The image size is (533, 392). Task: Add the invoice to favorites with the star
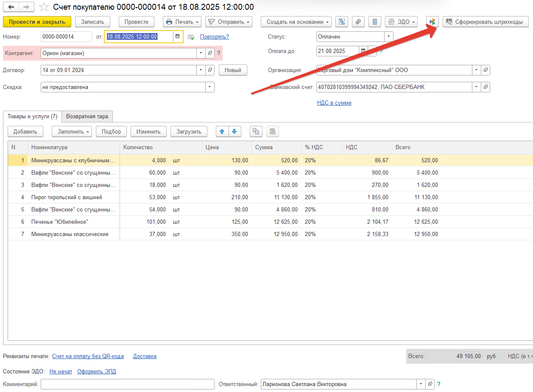point(44,7)
